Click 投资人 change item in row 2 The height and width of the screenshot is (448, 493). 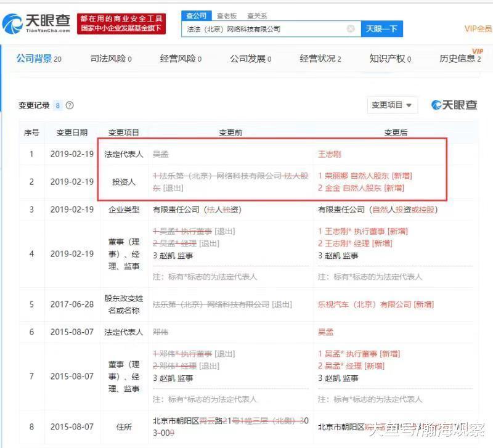[x=124, y=182]
